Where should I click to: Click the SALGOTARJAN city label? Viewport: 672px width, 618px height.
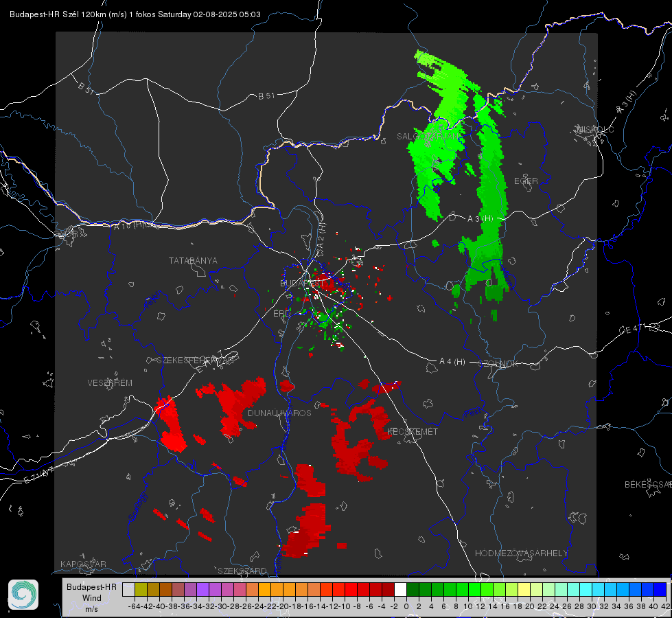[x=428, y=137]
